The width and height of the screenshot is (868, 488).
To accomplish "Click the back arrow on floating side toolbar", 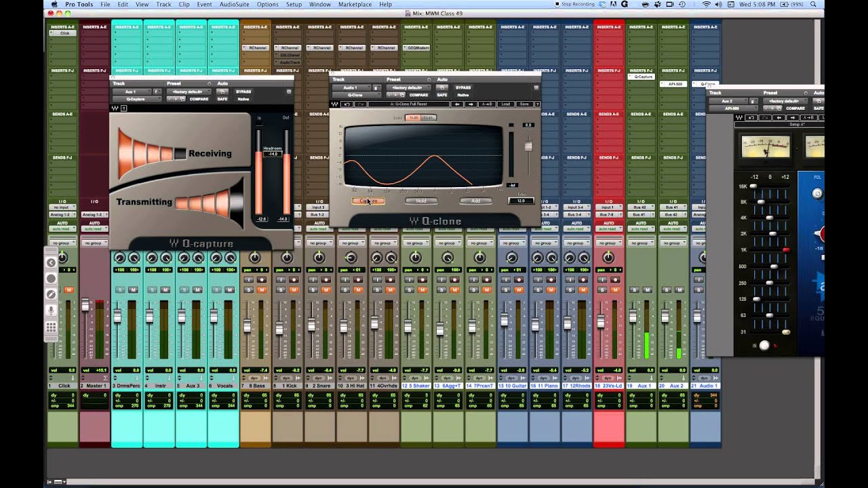I will click(51, 263).
